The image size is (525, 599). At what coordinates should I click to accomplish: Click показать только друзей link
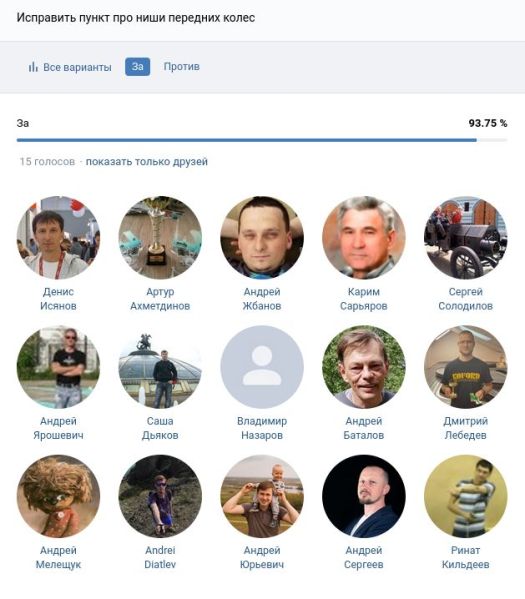point(147,162)
